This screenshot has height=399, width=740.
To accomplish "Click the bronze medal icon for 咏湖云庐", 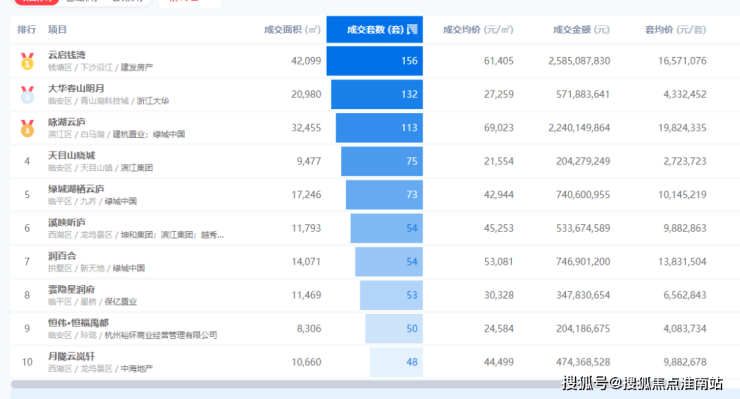I will coord(27,128).
